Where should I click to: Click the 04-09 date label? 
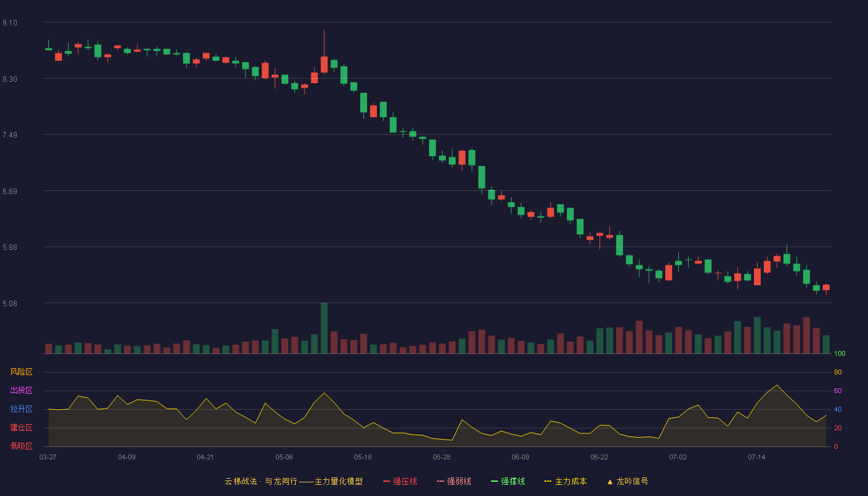[x=126, y=457]
